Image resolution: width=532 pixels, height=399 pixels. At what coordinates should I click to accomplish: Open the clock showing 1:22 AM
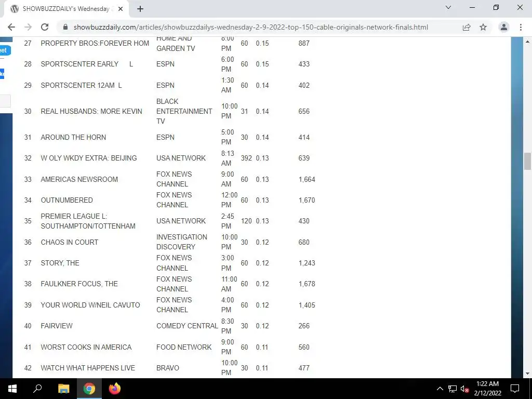click(x=487, y=389)
